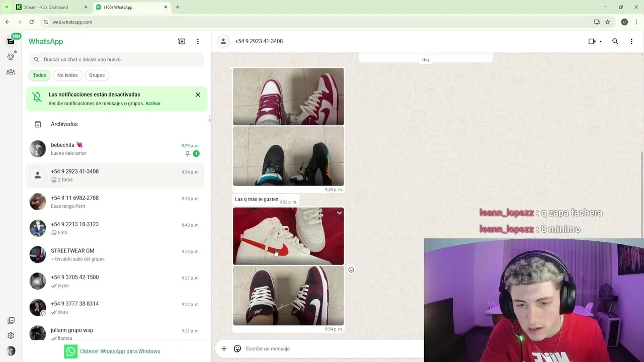Click the search magnifier in chat list
The image size is (644, 362).
tap(36, 59)
